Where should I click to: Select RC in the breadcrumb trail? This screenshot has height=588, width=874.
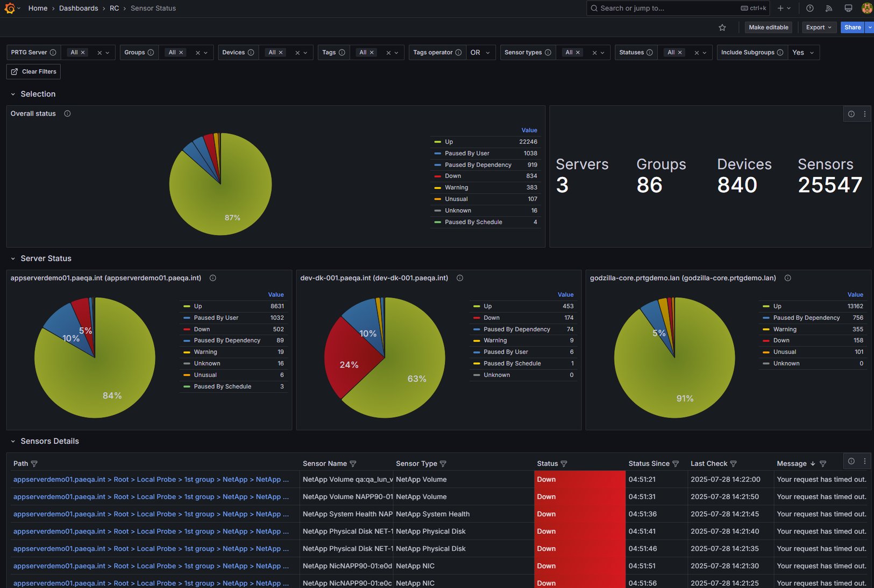[x=114, y=8]
